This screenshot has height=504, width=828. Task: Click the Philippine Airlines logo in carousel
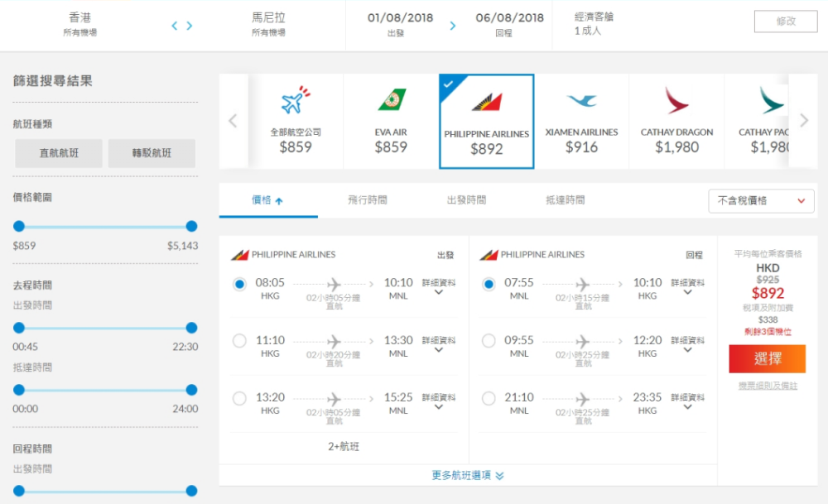coord(486,102)
